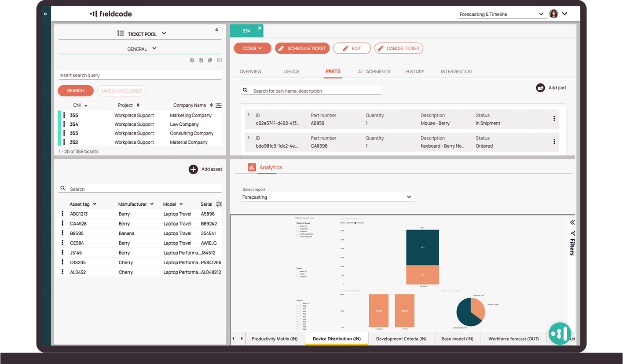Switch to the Attachments tab
The image size is (623, 364).
(x=374, y=72)
